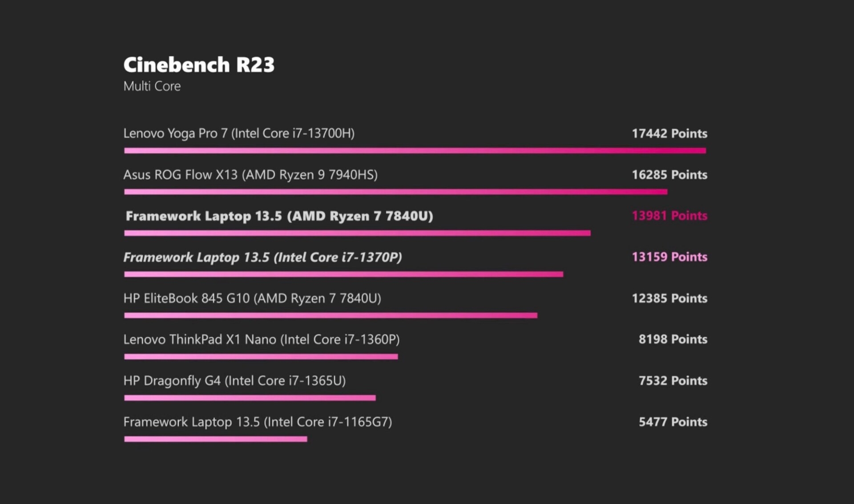
Task: Click the 12385 Points score
Action: pos(669,298)
